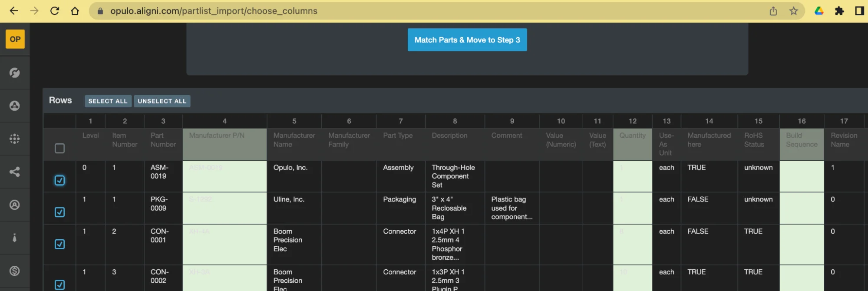Bookmark this page with the star icon

pos(794,11)
